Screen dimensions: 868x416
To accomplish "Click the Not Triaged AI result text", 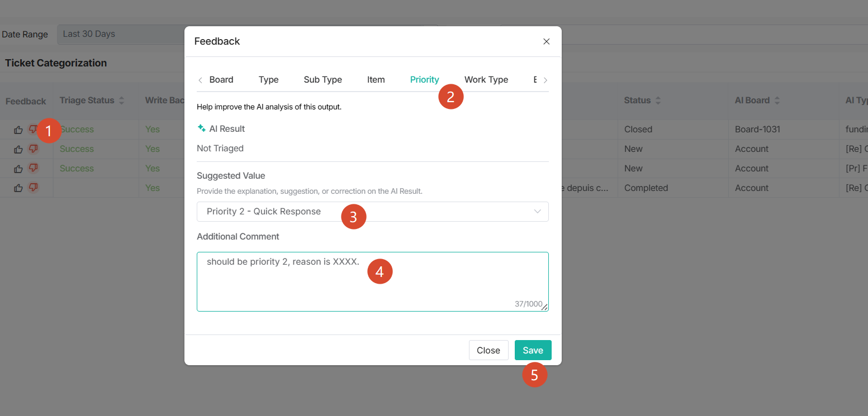I will (220, 149).
